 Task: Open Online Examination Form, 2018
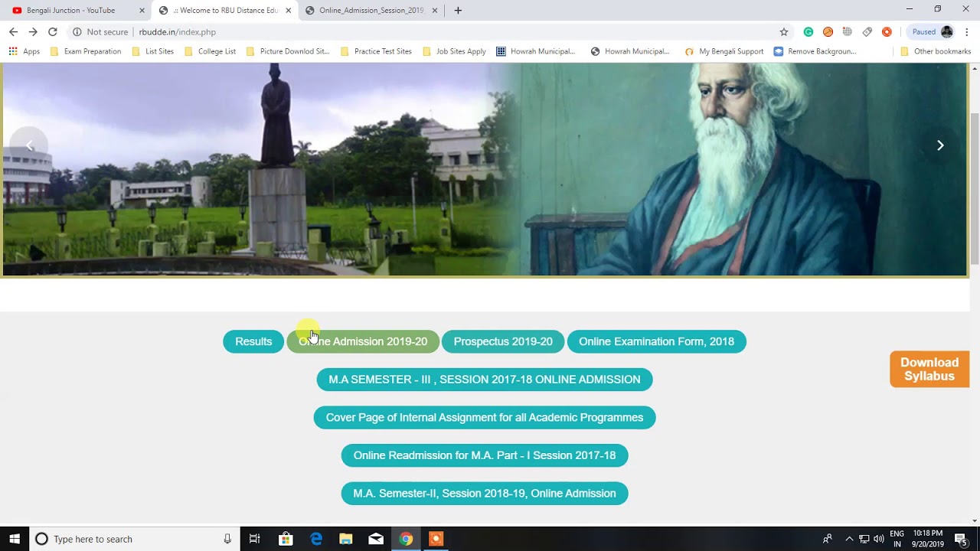click(x=656, y=341)
